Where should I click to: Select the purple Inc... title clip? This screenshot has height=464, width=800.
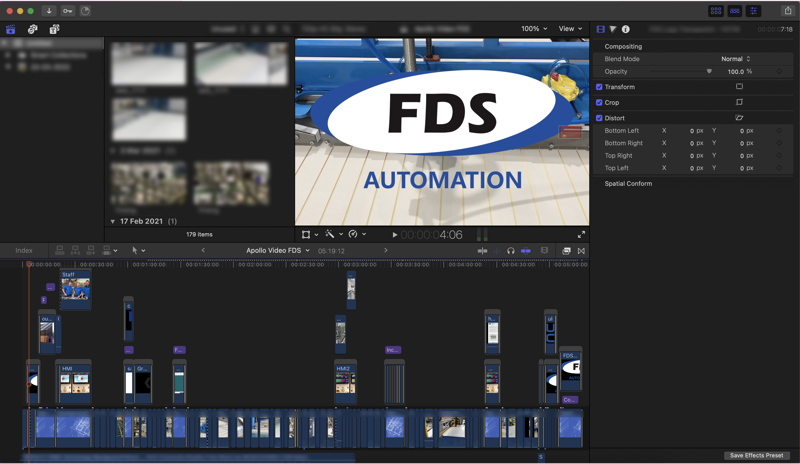393,350
